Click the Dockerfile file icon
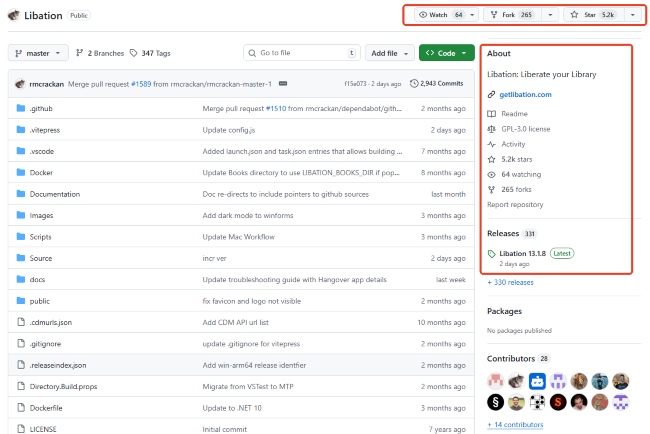The height and width of the screenshot is (434, 650). pos(21,408)
